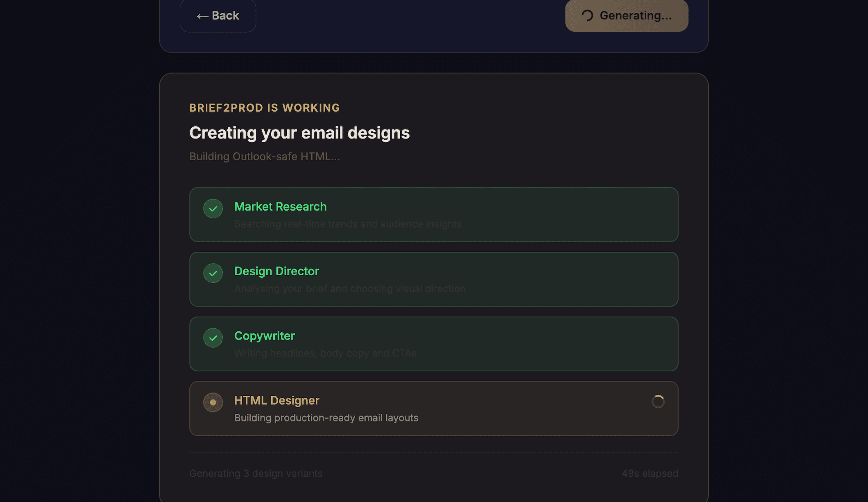Click the Design Director completed checkmark icon
868x502 pixels.
(x=213, y=273)
